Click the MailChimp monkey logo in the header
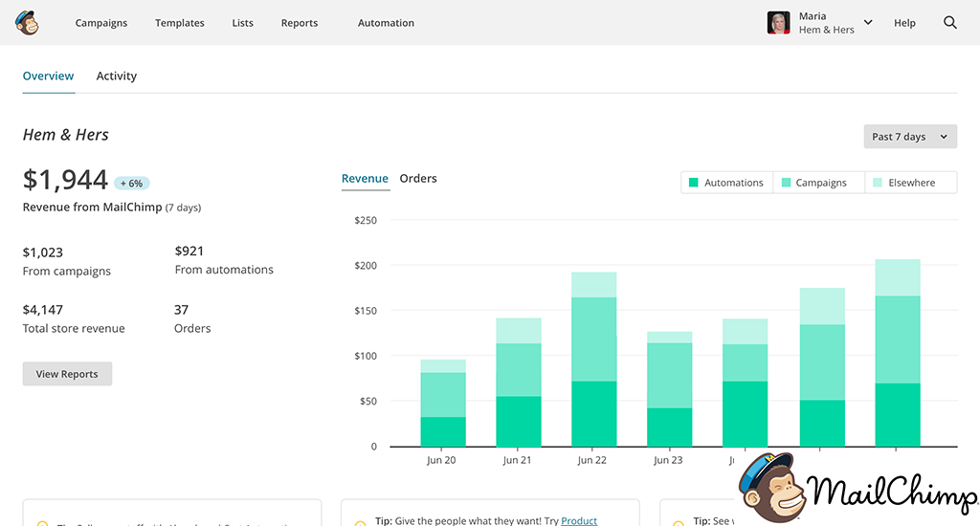 pyautogui.click(x=27, y=22)
